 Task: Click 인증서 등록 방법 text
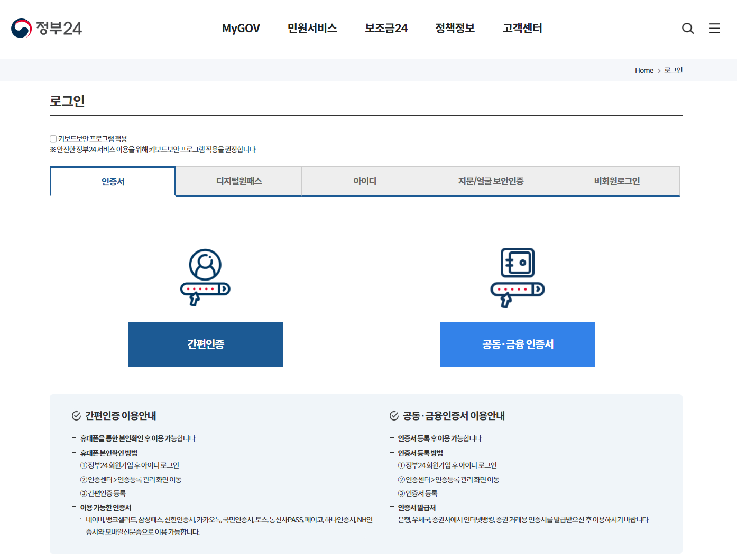click(x=420, y=453)
